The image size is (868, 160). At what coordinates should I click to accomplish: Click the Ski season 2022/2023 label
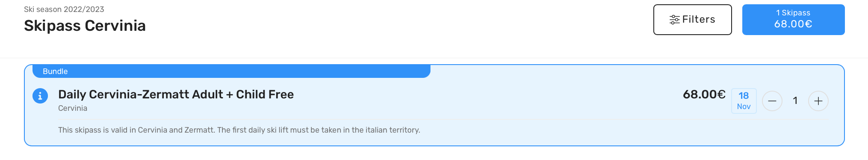[x=64, y=9]
